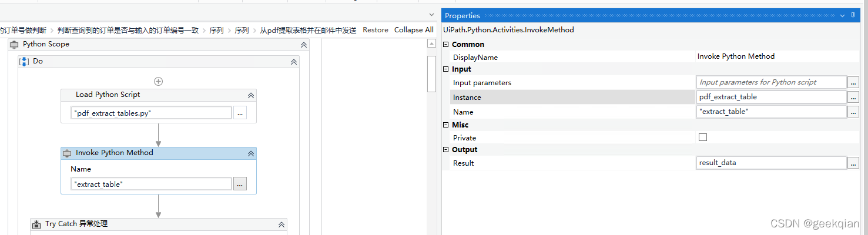Open editor for Input parameters property

click(x=853, y=83)
